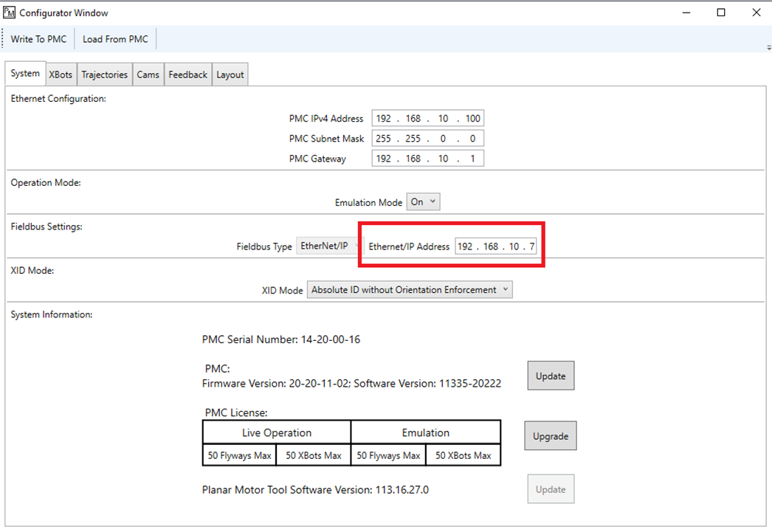
Task: Open the Trajectories tab
Action: point(104,75)
